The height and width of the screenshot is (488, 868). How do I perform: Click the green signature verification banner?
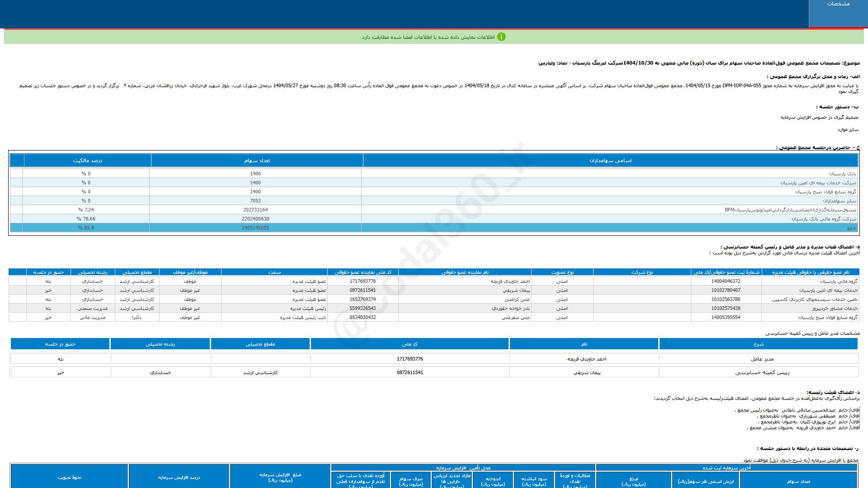coord(434,37)
